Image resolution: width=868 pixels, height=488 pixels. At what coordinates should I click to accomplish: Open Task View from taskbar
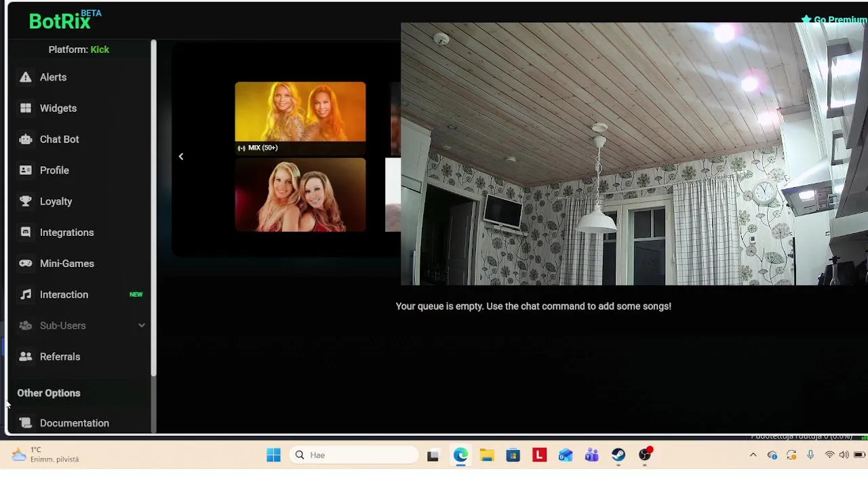[x=433, y=455]
